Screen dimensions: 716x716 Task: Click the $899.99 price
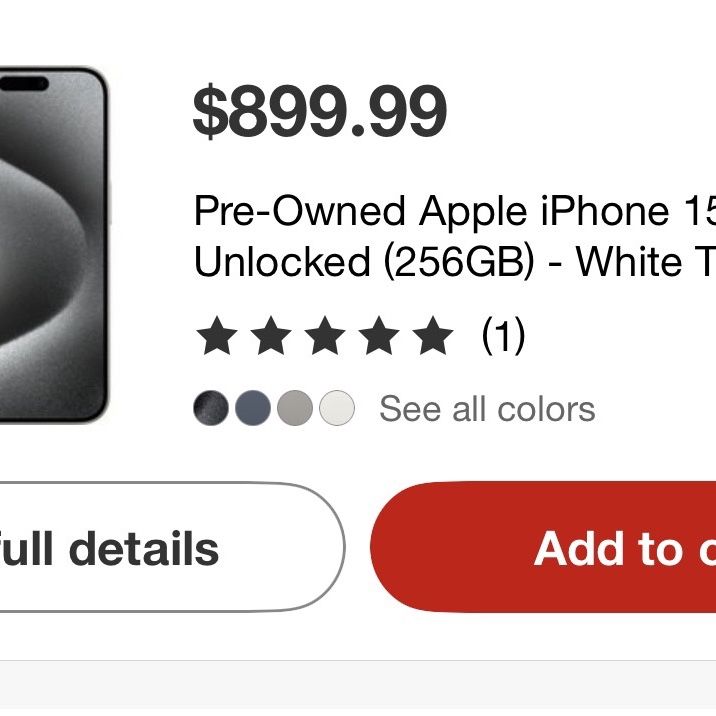click(320, 111)
